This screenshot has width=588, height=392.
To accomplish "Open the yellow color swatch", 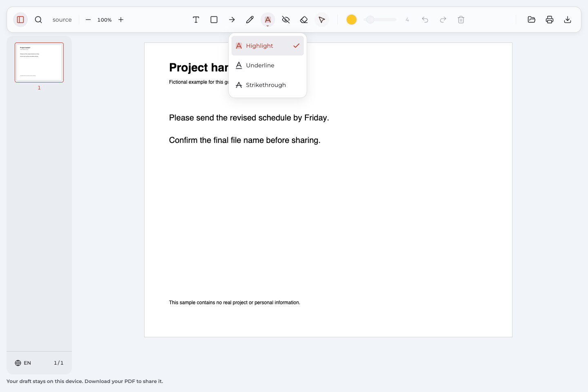I will pyautogui.click(x=352, y=20).
